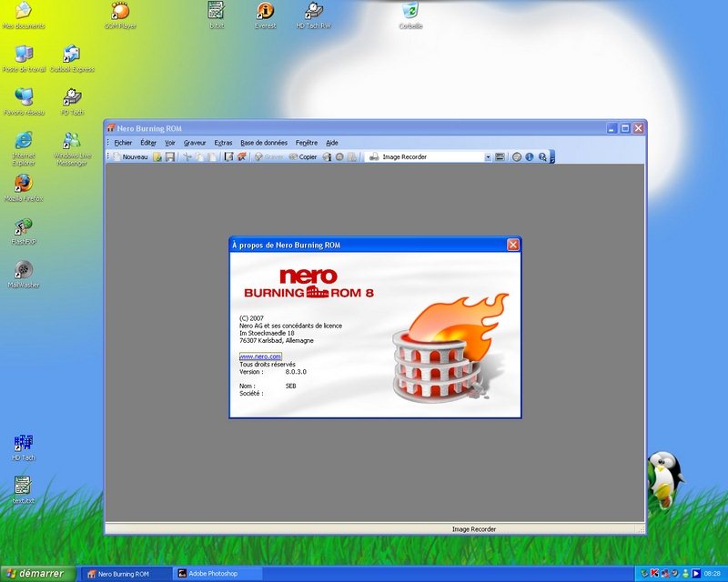Close the À propos de Nero dialog
This screenshot has height=582, width=728.
pyautogui.click(x=512, y=245)
